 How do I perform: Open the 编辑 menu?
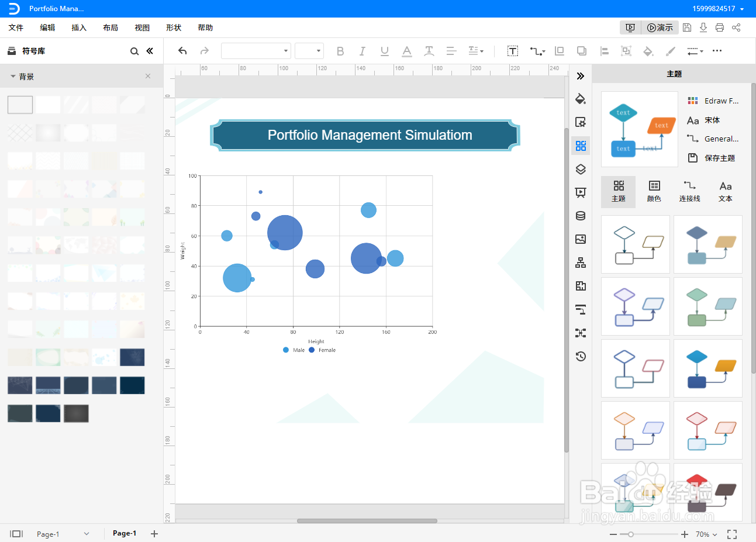(47, 27)
